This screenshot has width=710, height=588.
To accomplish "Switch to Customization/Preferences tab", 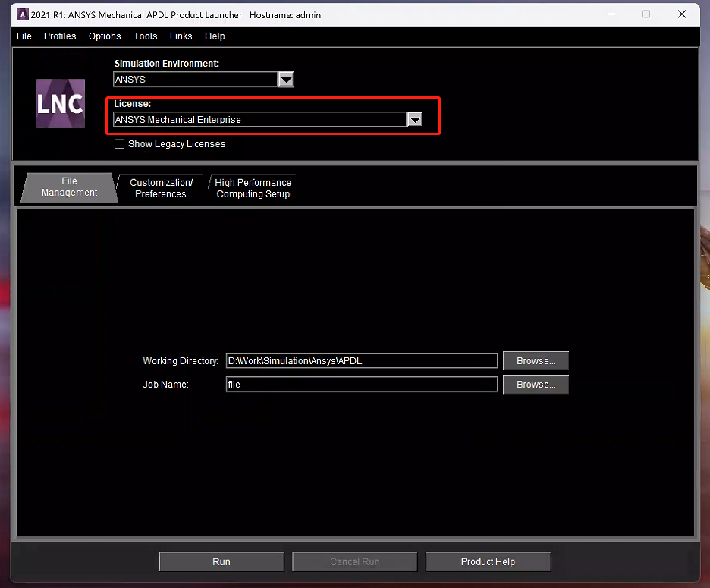I will click(x=161, y=188).
